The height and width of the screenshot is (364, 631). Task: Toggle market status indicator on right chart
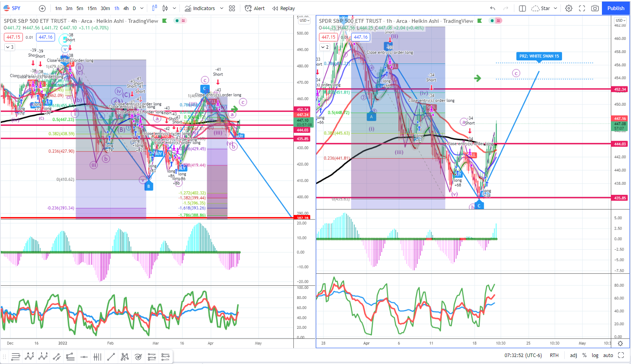pos(492,21)
